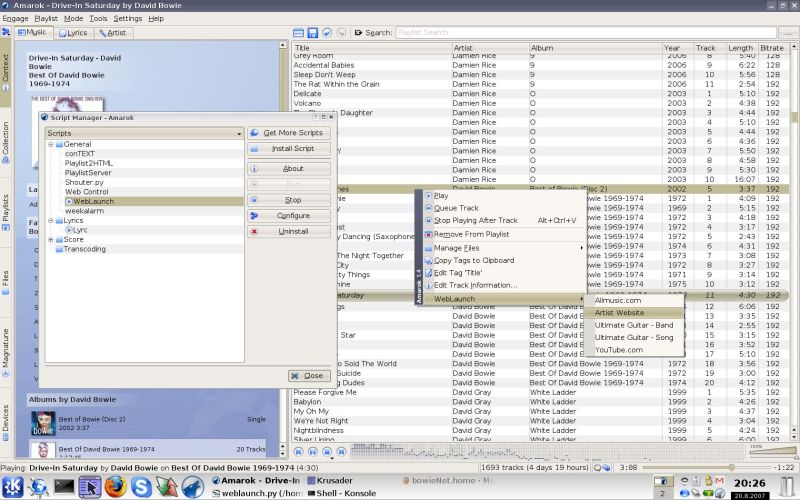Click the Get More Scripts button

289,133
